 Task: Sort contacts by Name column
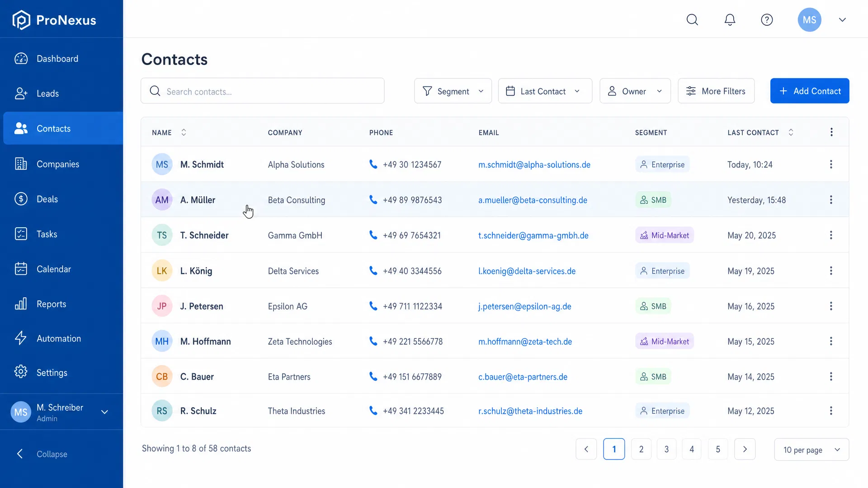point(184,132)
